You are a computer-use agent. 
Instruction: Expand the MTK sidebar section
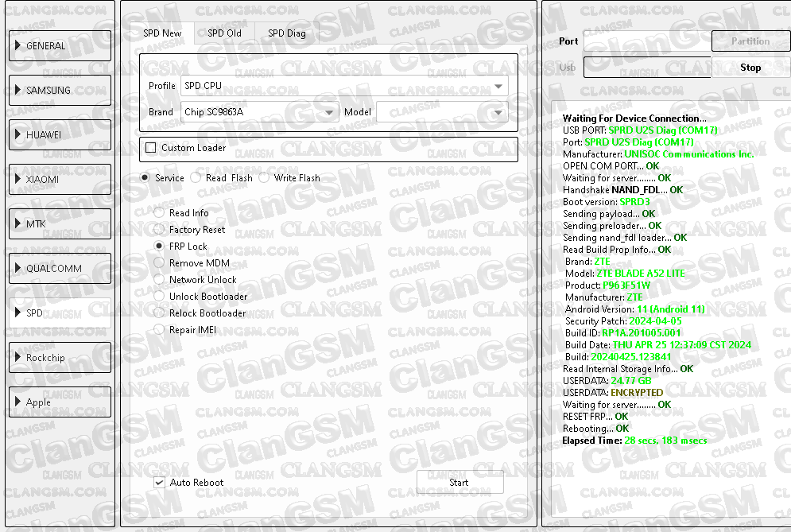[60, 224]
